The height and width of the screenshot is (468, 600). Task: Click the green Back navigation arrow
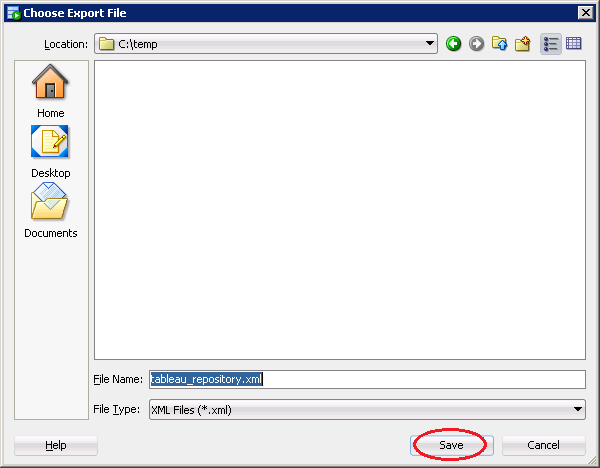click(x=453, y=44)
